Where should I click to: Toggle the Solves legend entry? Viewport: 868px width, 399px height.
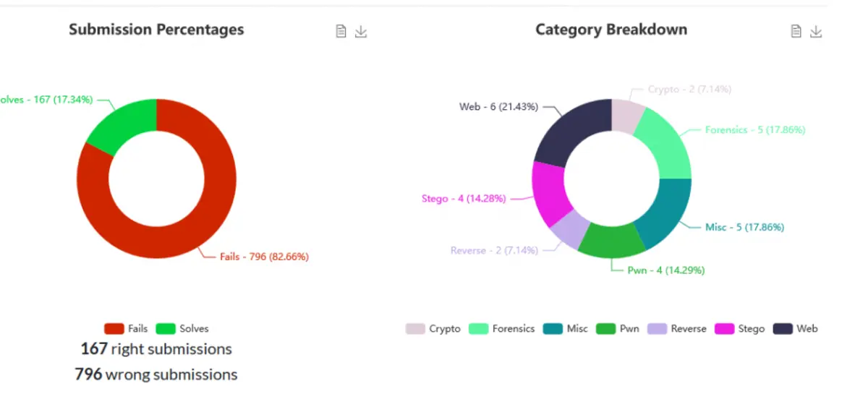tap(182, 328)
